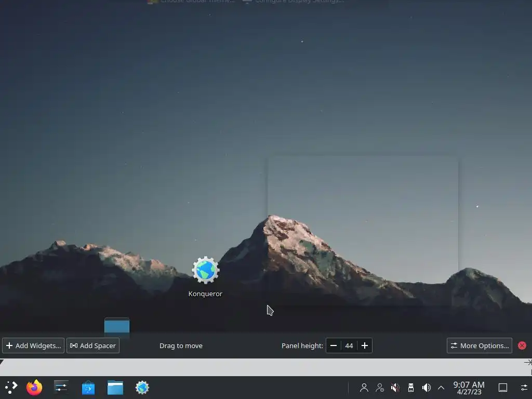The image size is (532, 399).
Task: Click the right-edge panel length handle
Action: 528,362
